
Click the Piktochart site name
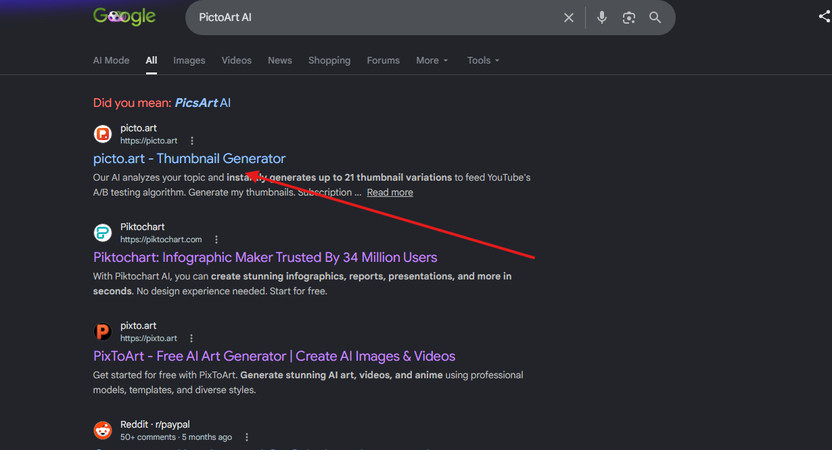(x=142, y=227)
